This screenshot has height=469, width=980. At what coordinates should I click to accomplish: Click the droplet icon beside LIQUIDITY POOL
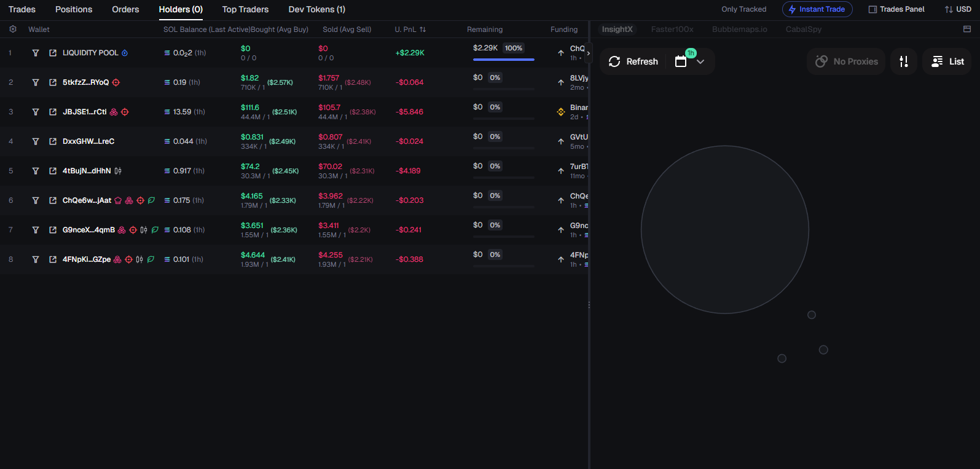click(125, 53)
